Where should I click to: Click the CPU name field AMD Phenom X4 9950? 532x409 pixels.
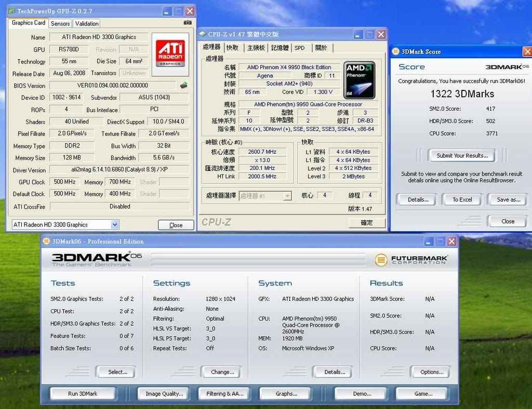[289, 67]
